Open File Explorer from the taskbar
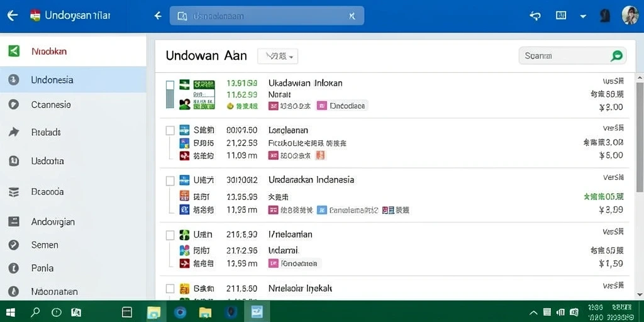The width and height of the screenshot is (644, 322). pyautogui.click(x=205, y=313)
